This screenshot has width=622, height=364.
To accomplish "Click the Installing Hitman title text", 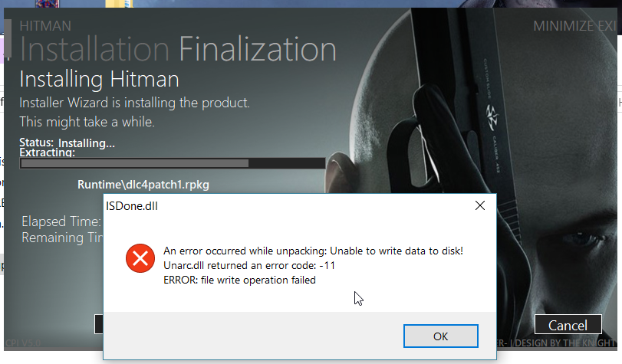I will pyautogui.click(x=99, y=80).
